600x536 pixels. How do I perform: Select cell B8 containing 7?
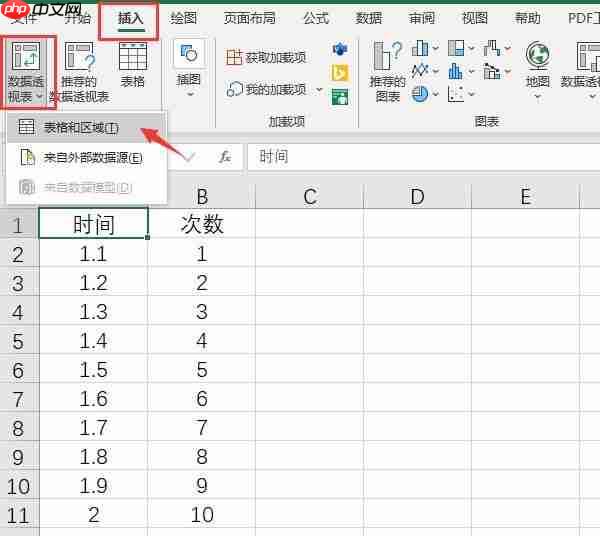click(202, 427)
